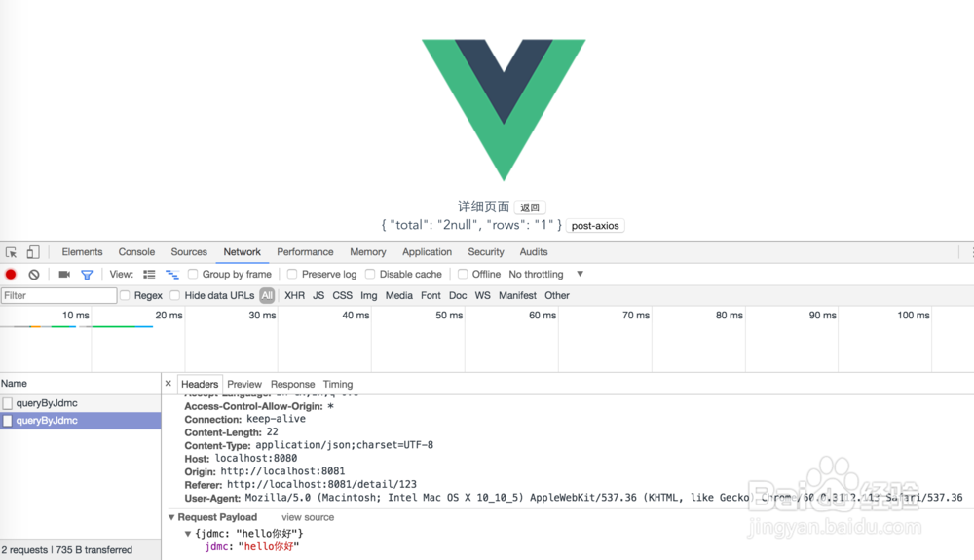Collapse the jdmc payload object tree
The height and width of the screenshot is (560, 974).
(x=188, y=534)
